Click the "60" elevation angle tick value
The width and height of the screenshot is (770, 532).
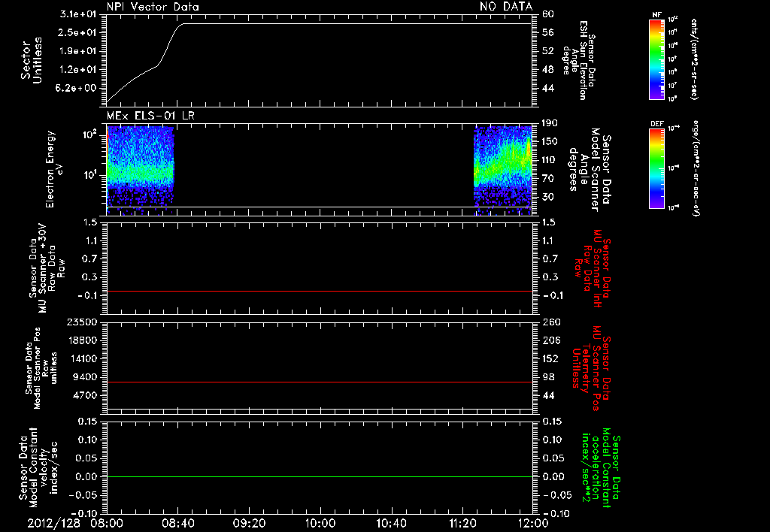pos(548,14)
